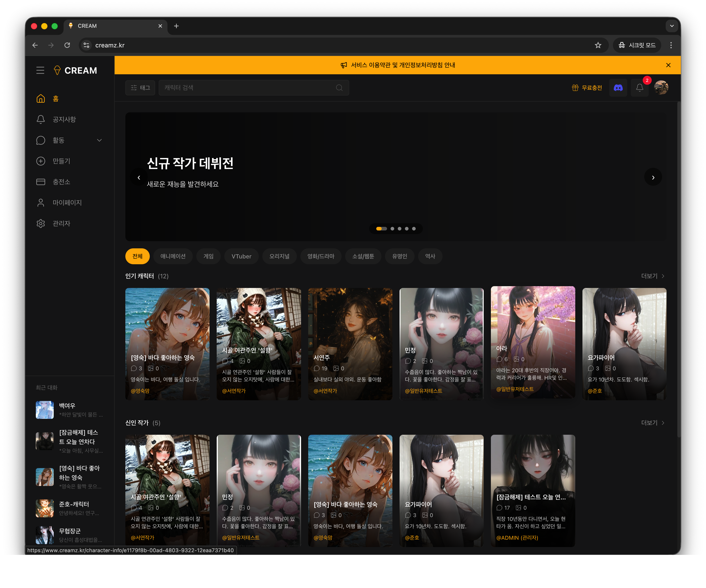Click the hamburger menu icon beside CREAM logo
This screenshot has height=588, width=706.
pos(40,70)
